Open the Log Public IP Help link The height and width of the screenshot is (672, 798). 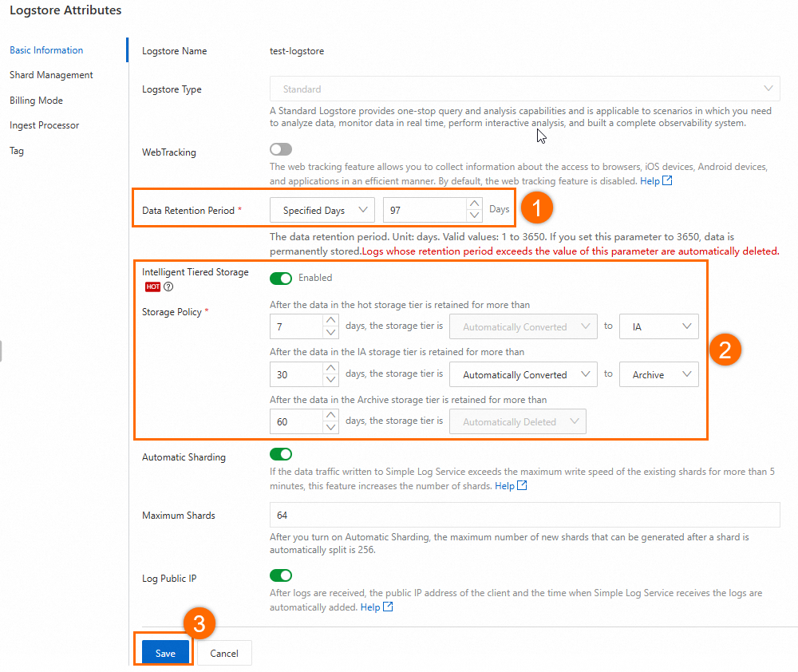click(x=370, y=607)
